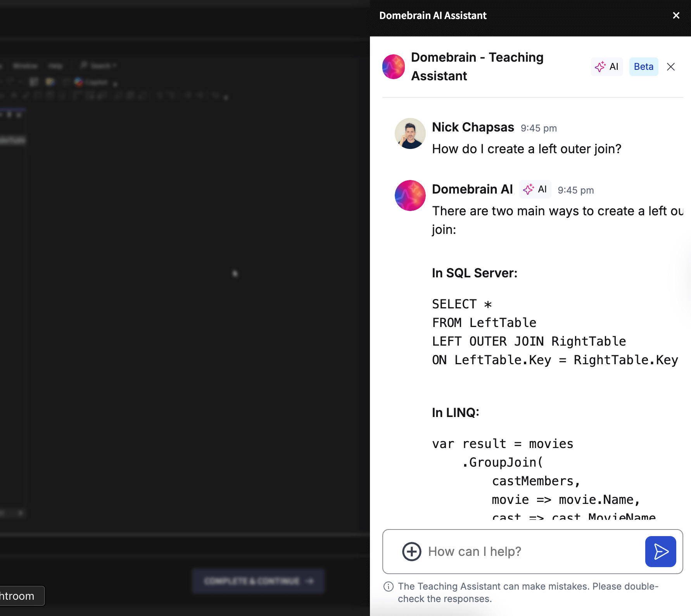The image size is (691, 616).
Task: Click the partially visible 'htroom' button
Action: pos(22,596)
